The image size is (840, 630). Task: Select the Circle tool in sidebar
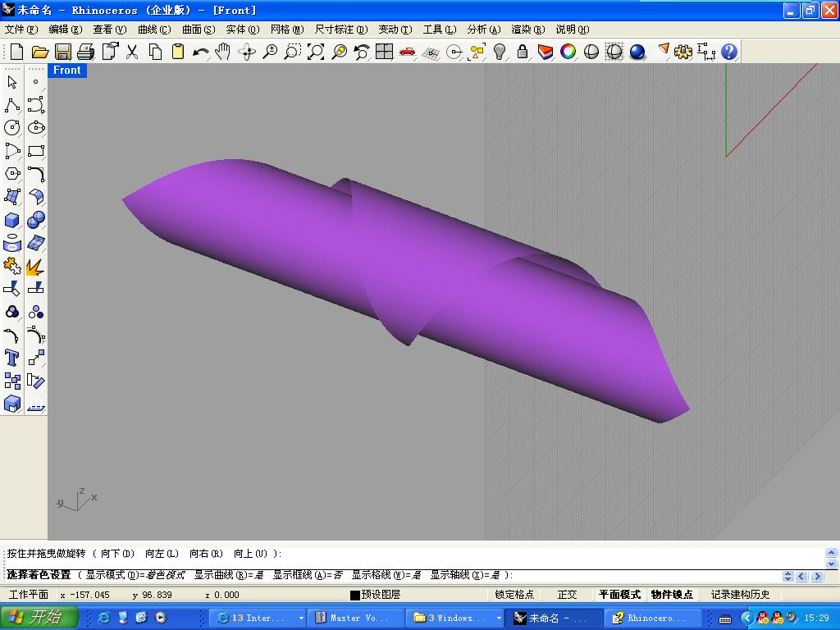click(12, 127)
